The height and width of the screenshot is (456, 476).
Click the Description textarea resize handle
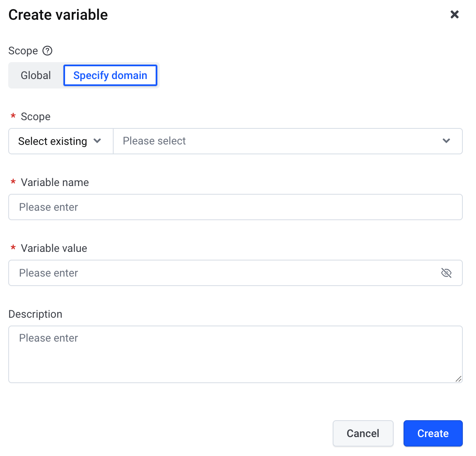458,379
